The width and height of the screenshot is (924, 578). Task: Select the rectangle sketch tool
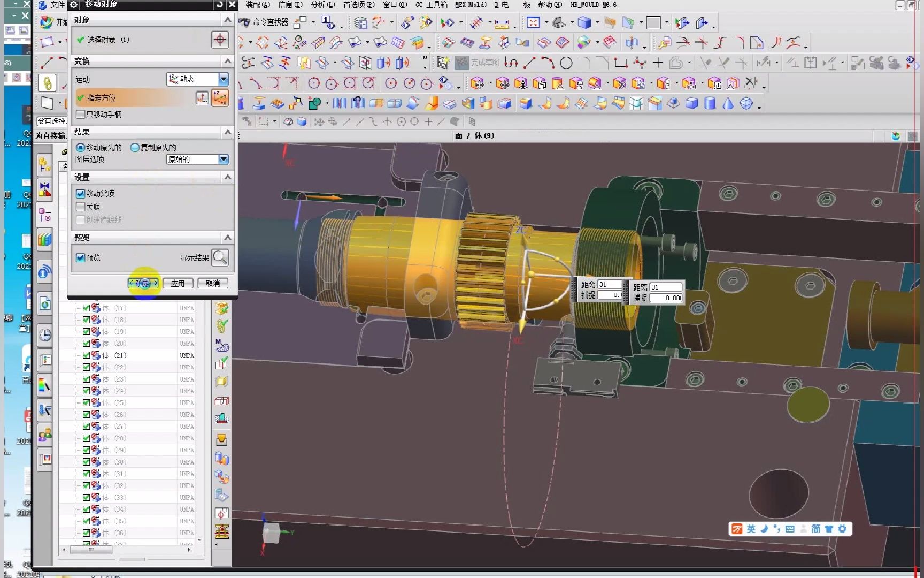point(620,63)
